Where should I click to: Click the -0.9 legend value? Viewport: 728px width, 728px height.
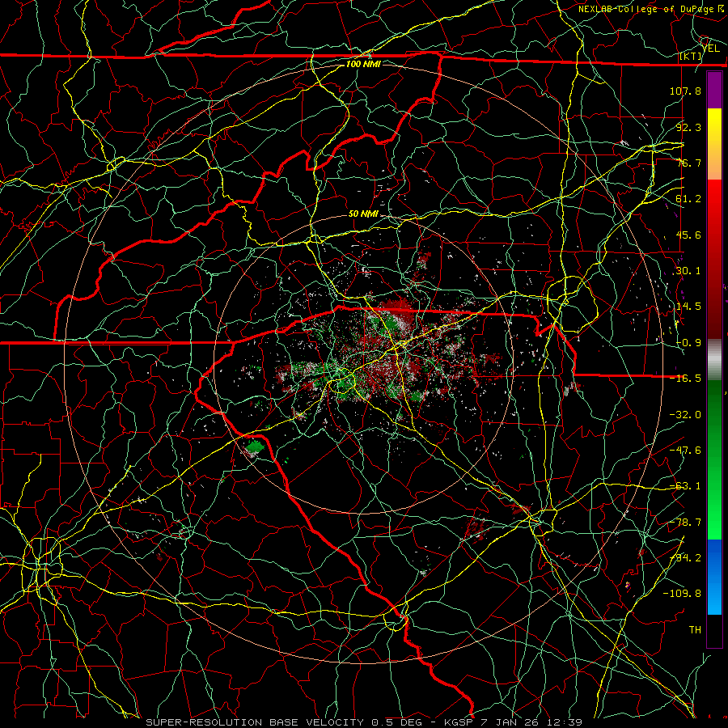tap(688, 343)
